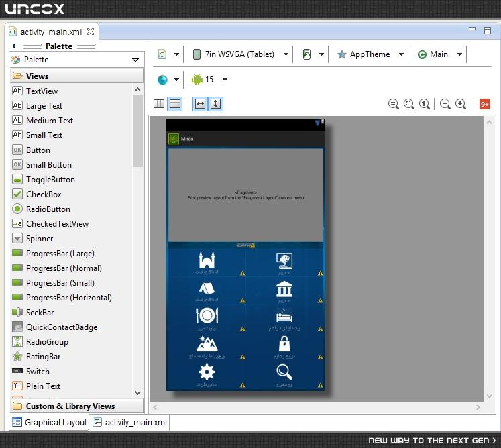501x448 pixels.
Task: Collapse palette panel with left triangle
Action: pos(13,46)
